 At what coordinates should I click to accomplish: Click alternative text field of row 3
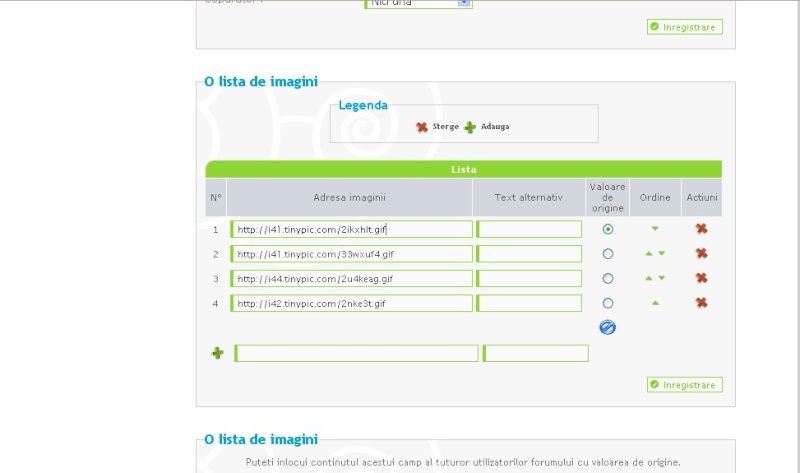(529, 279)
